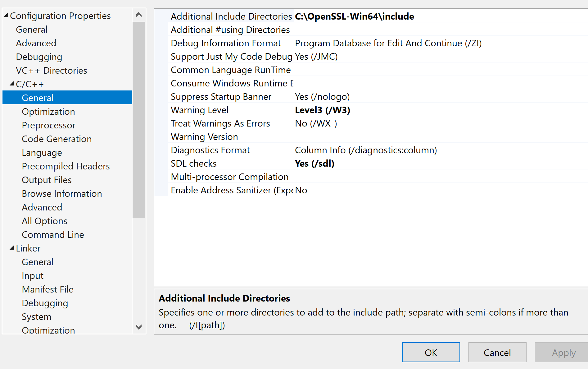This screenshot has height=369, width=588.
Task: Select VC++ Directories in the tree
Action: coord(51,70)
